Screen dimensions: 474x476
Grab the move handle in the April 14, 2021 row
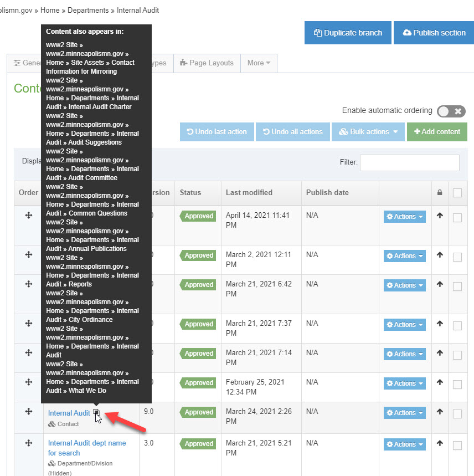(28, 216)
